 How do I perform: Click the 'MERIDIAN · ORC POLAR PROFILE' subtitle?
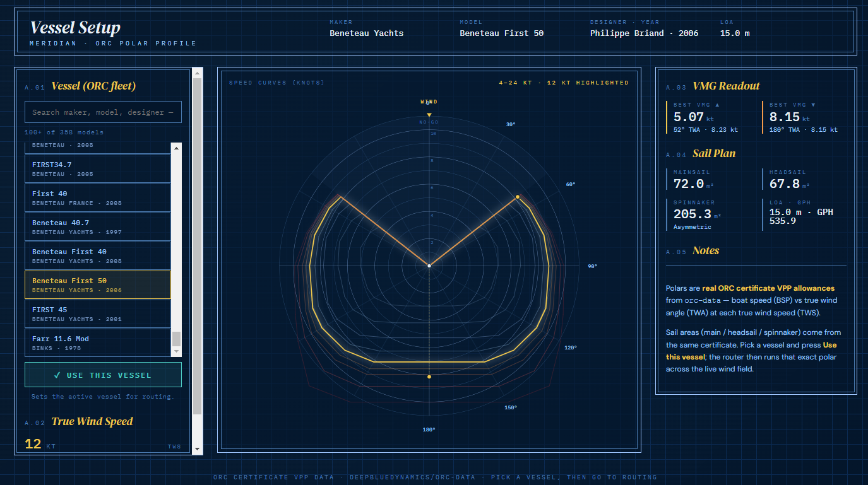pos(113,44)
